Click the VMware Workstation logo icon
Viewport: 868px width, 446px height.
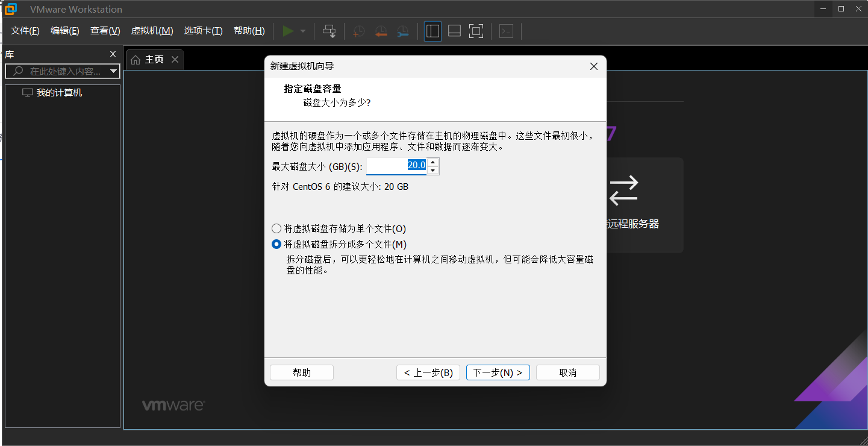[x=11, y=8]
